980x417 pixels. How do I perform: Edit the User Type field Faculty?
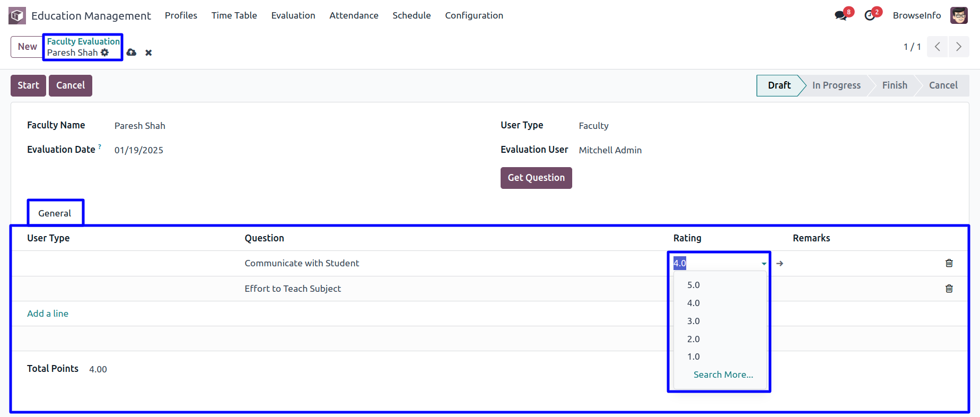coord(593,126)
